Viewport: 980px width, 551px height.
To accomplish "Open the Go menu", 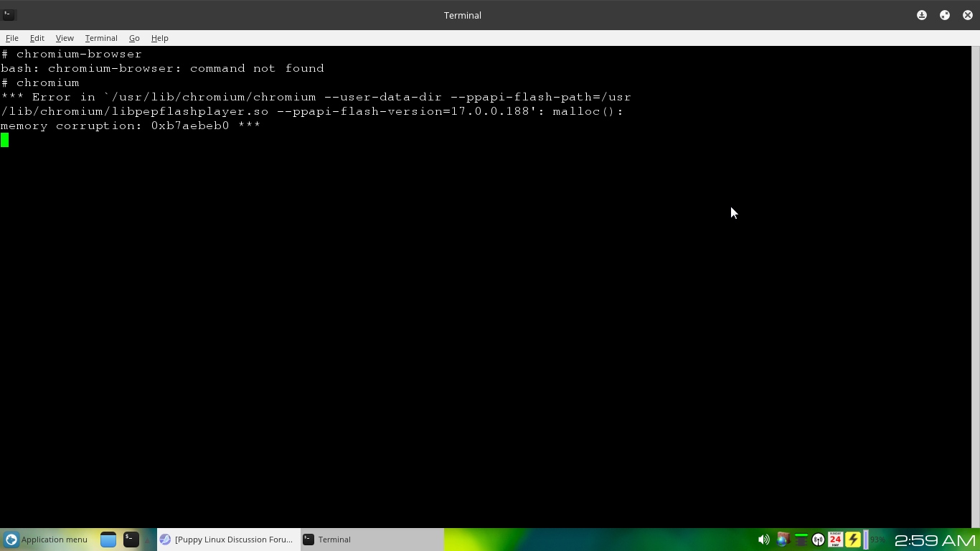I will [134, 38].
